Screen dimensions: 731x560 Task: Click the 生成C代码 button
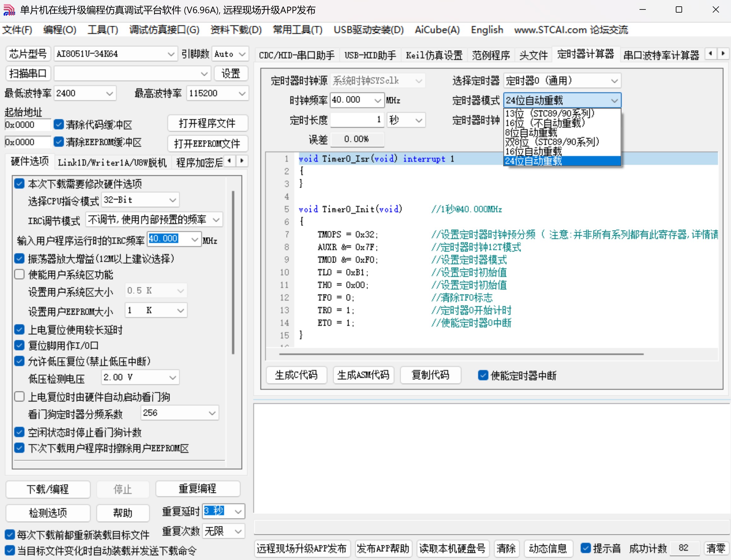(x=296, y=375)
